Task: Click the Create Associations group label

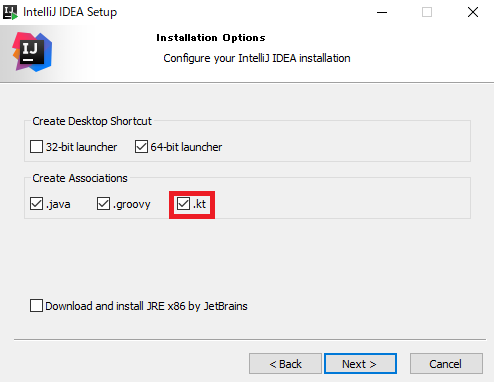Action: (x=80, y=178)
